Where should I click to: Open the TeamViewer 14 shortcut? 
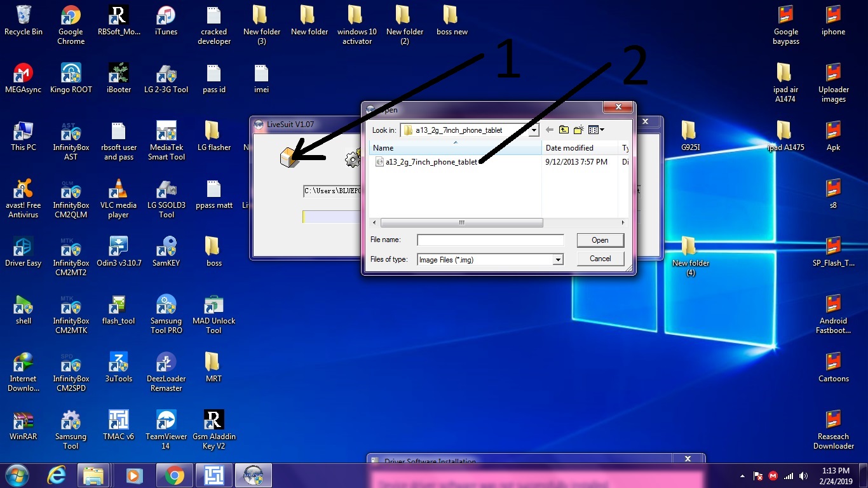pyautogui.click(x=166, y=430)
